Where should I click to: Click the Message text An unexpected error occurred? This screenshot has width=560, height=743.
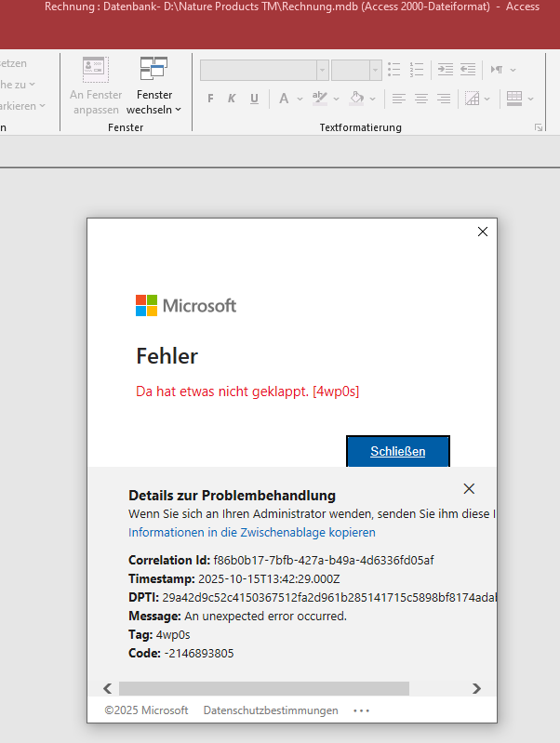[265, 616]
